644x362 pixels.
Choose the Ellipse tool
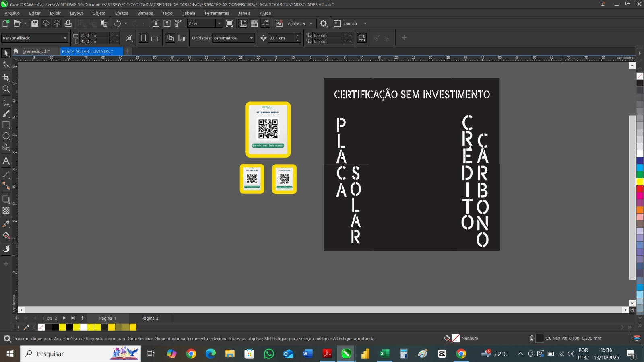(x=6, y=136)
